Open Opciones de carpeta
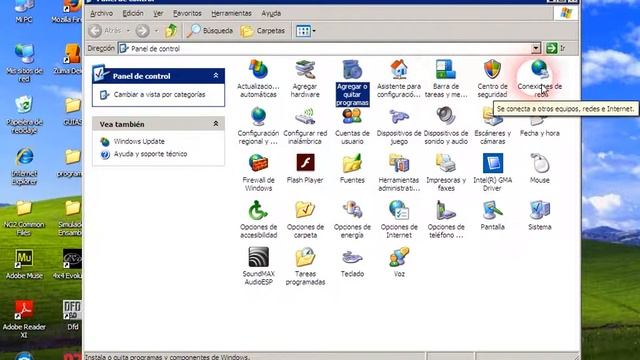 coord(305,220)
